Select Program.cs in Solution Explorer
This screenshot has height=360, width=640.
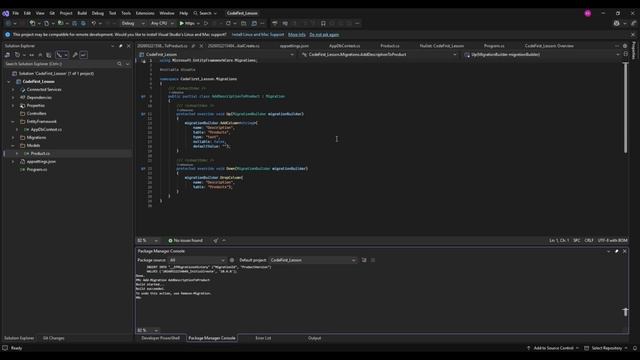click(36, 169)
